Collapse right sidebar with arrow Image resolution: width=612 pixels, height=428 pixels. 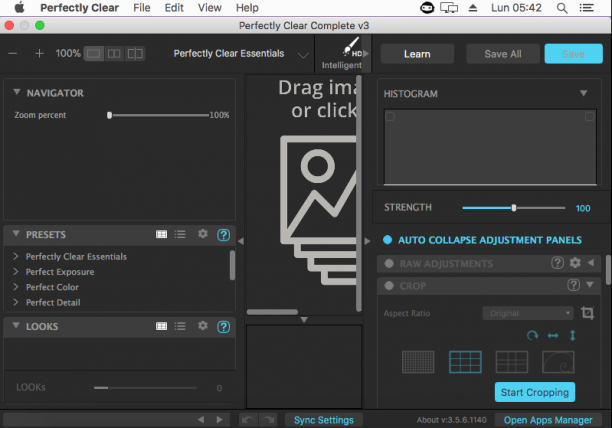coord(367,241)
